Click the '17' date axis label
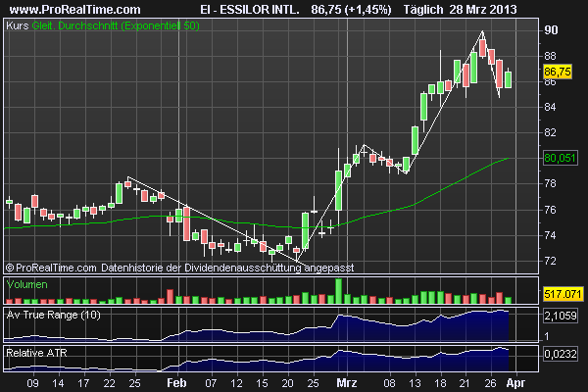This screenshot has width=588, height=392. pyautogui.click(x=83, y=383)
